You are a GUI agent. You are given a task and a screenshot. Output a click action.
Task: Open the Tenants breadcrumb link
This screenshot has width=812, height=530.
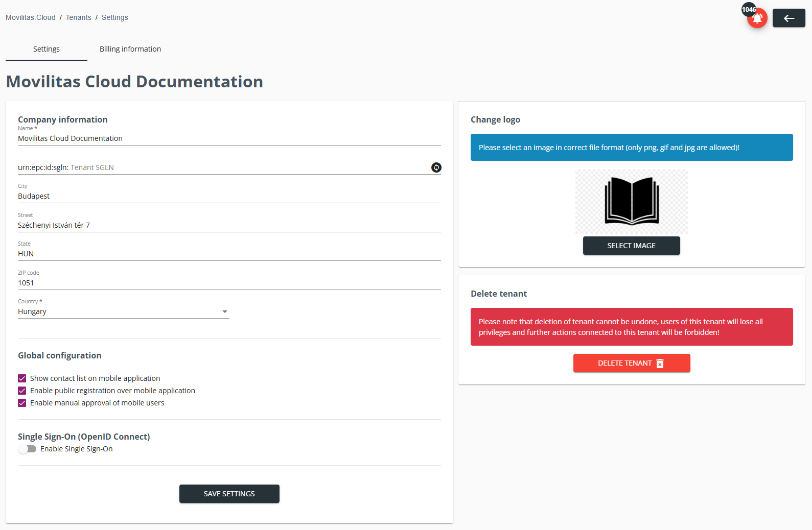79,17
